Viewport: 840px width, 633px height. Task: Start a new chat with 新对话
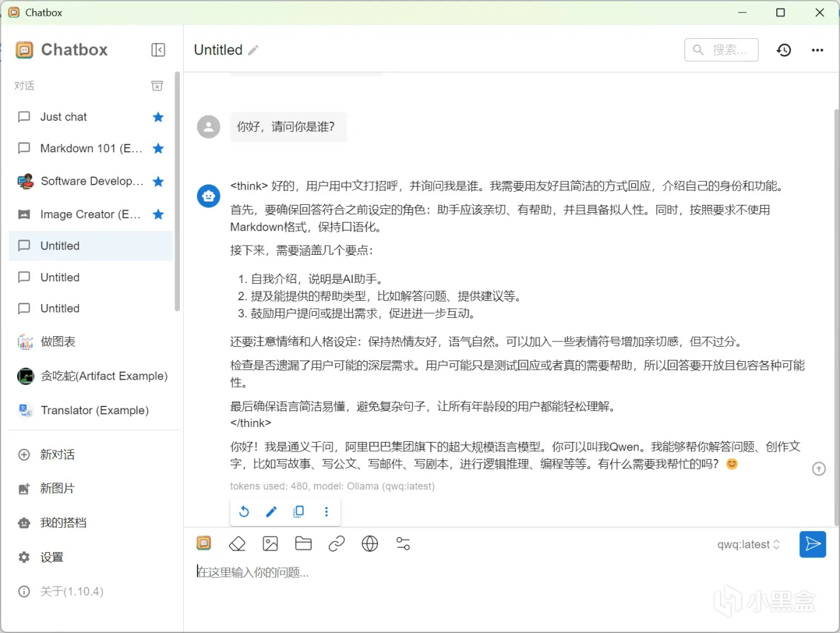91,454
